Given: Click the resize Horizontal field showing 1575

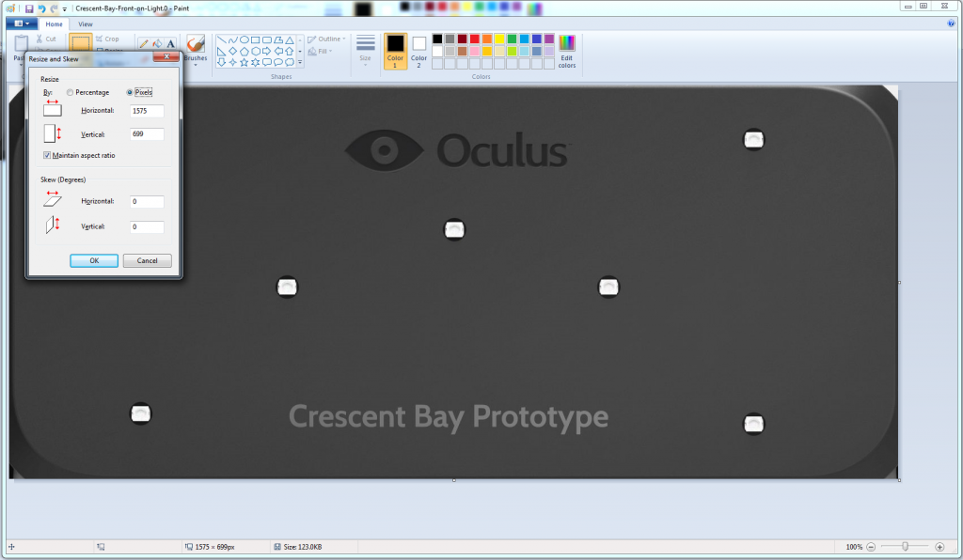Looking at the screenshot, I should [x=147, y=111].
